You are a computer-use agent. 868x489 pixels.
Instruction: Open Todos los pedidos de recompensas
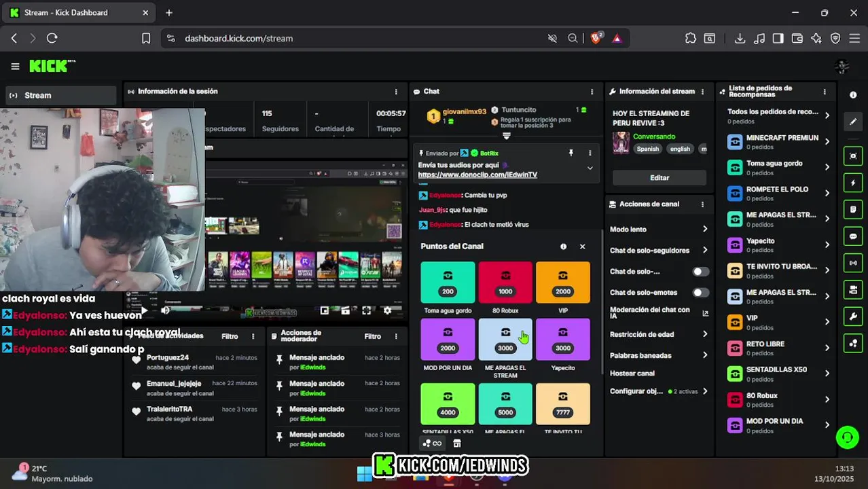778,115
